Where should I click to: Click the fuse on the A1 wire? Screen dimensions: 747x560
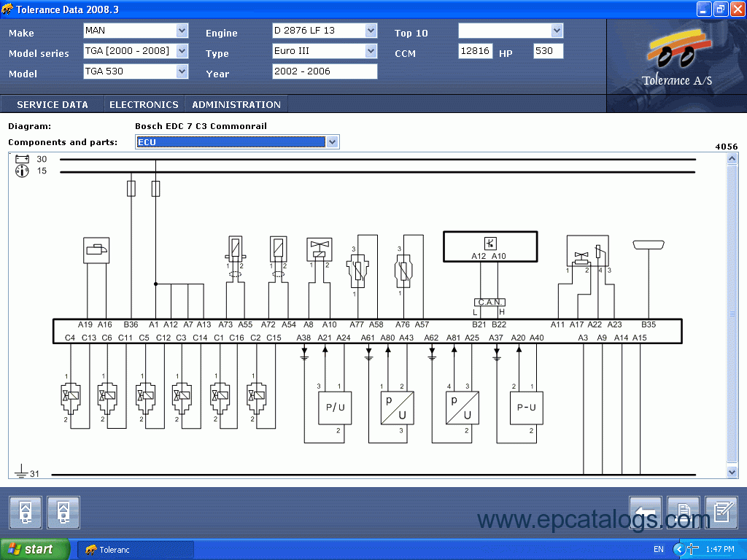tap(155, 189)
